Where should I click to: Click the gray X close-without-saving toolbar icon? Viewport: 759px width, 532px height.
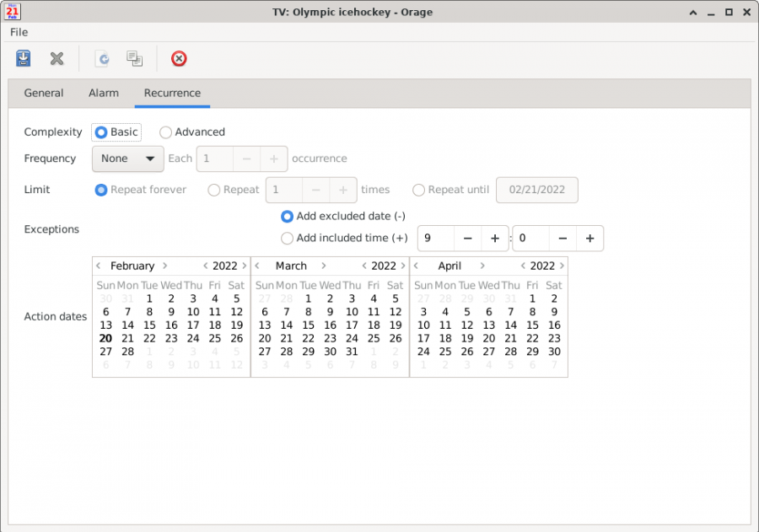click(57, 58)
